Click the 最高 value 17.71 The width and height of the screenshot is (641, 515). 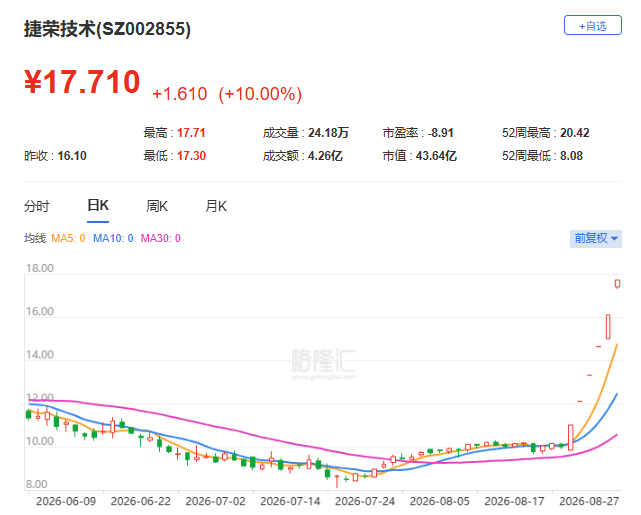click(x=191, y=133)
